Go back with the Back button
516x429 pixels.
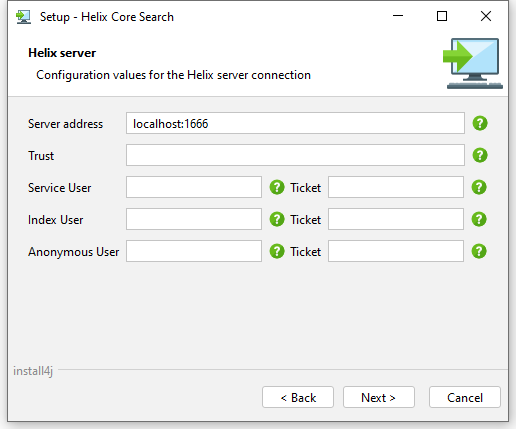(x=298, y=397)
